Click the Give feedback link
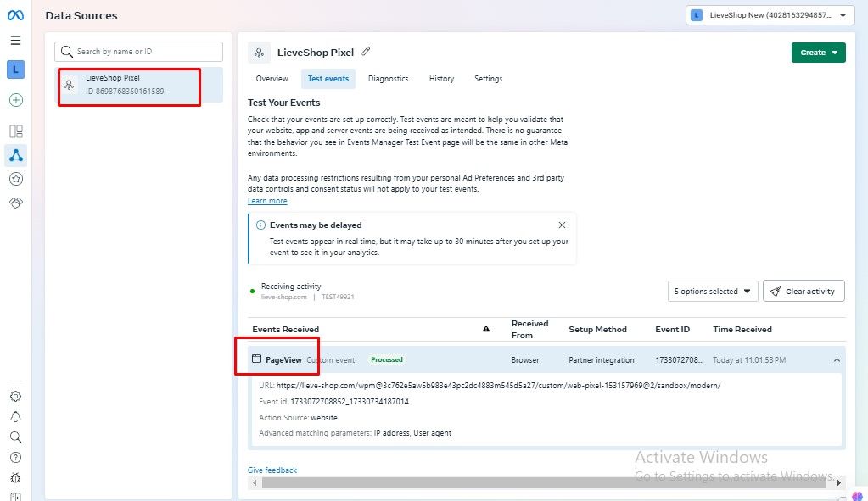The width and height of the screenshot is (868, 501). tap(272, 470)
